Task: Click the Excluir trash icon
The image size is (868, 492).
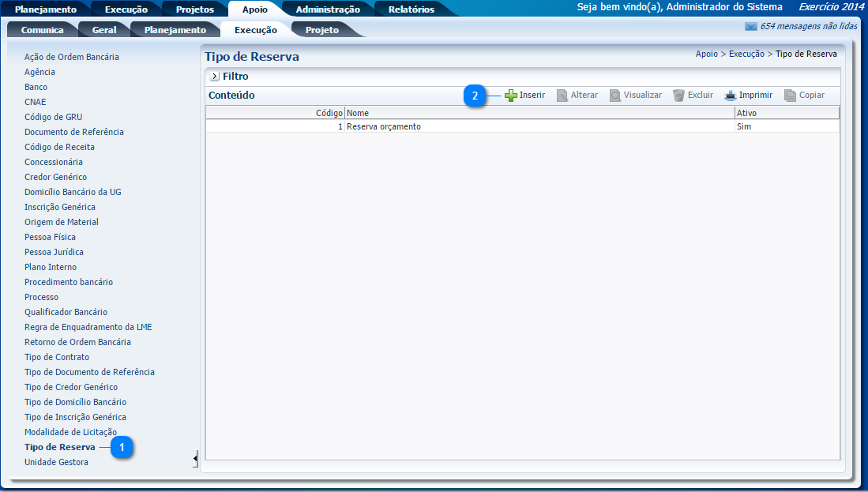Action: pyautogui.click(x=678, y=96)
